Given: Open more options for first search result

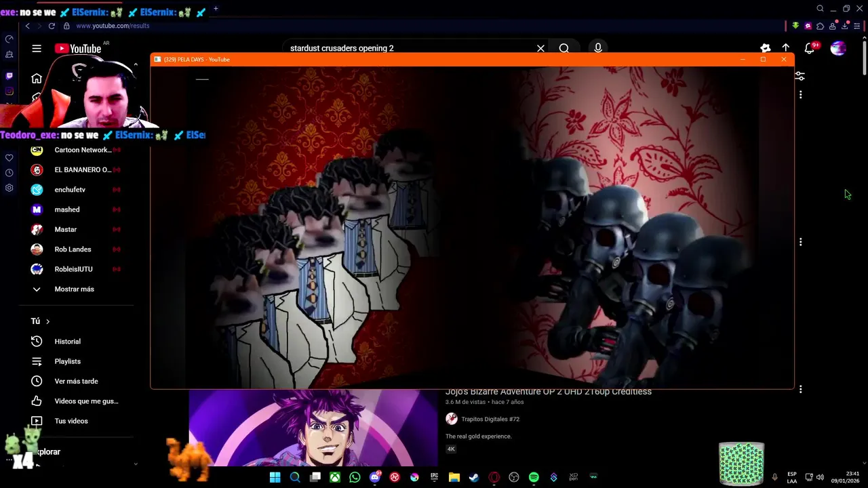Looking at the screenshot, I should click(x=800, y=95).
